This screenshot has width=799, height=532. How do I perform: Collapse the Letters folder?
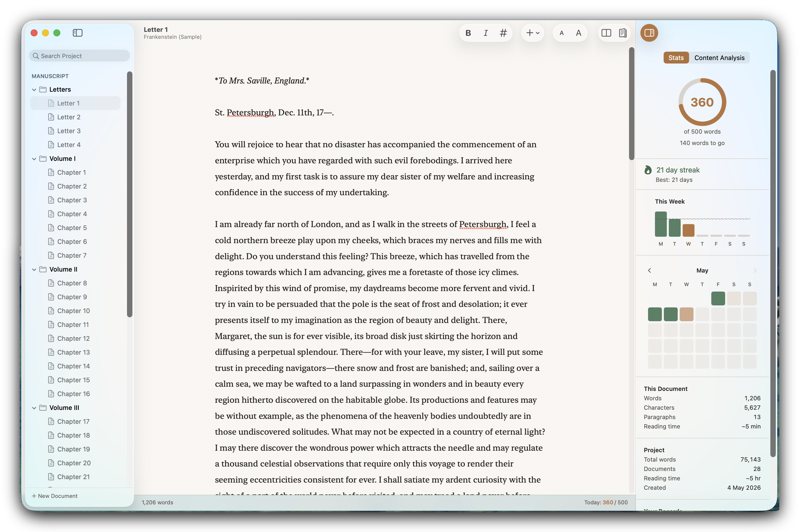point(34,89)
